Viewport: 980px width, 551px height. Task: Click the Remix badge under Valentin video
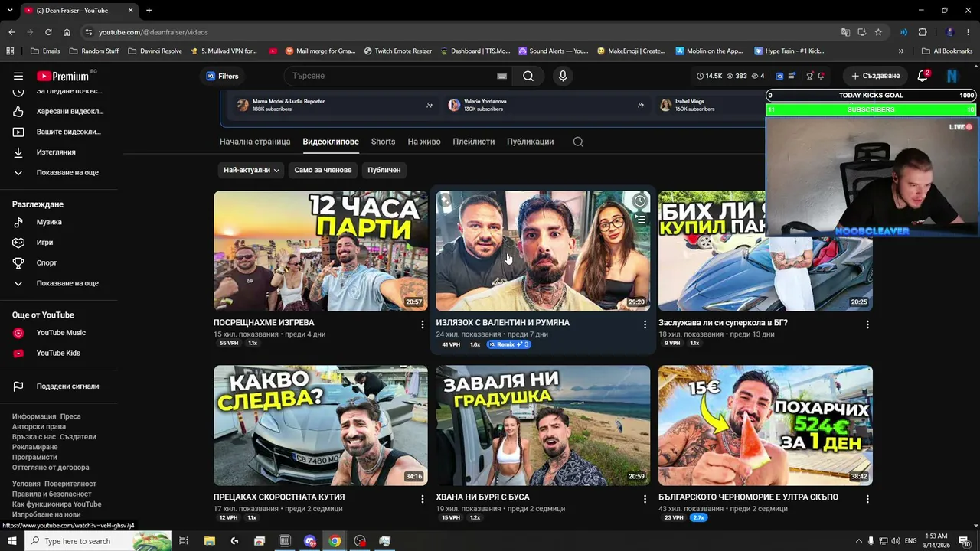click(x=508, y=344)
